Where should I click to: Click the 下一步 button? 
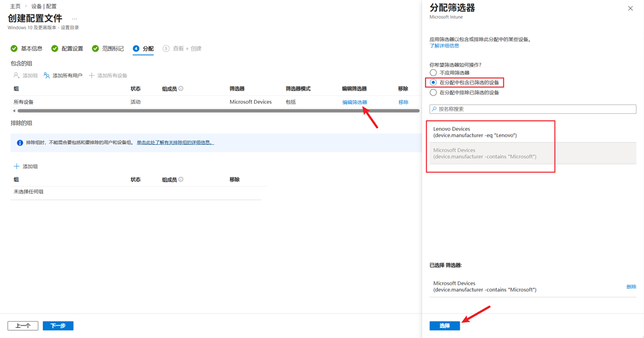[58, 326]
